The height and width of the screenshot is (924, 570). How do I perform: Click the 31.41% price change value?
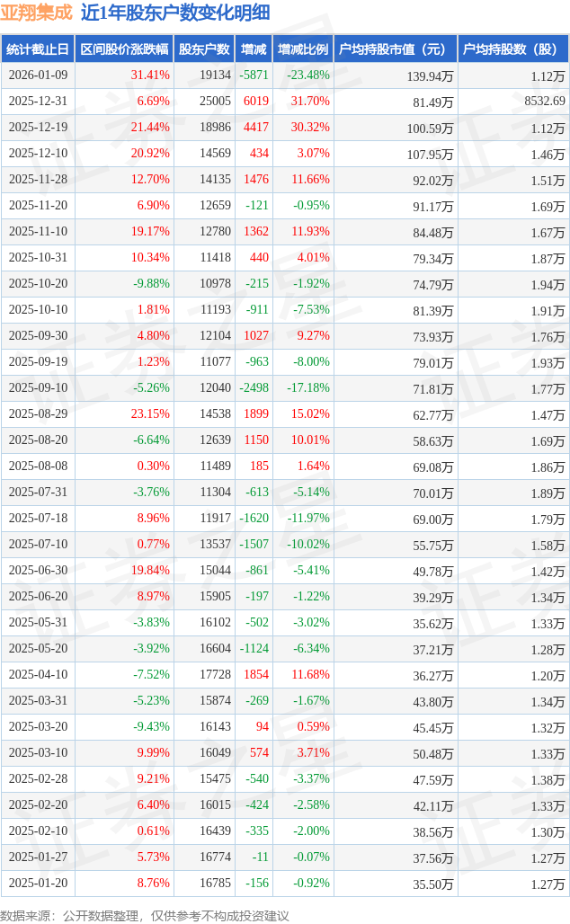[150, 76]
